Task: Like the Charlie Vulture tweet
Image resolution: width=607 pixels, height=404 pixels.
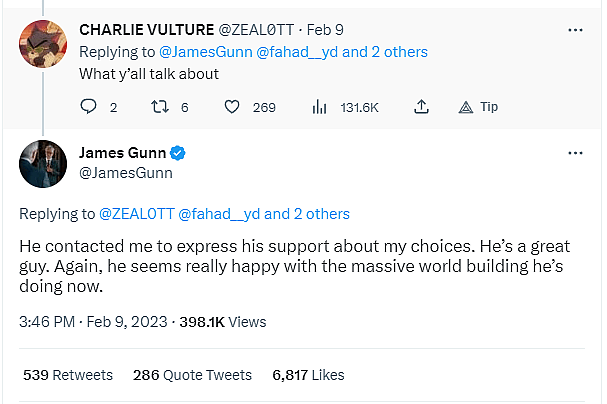Action: tap(233, 107)
